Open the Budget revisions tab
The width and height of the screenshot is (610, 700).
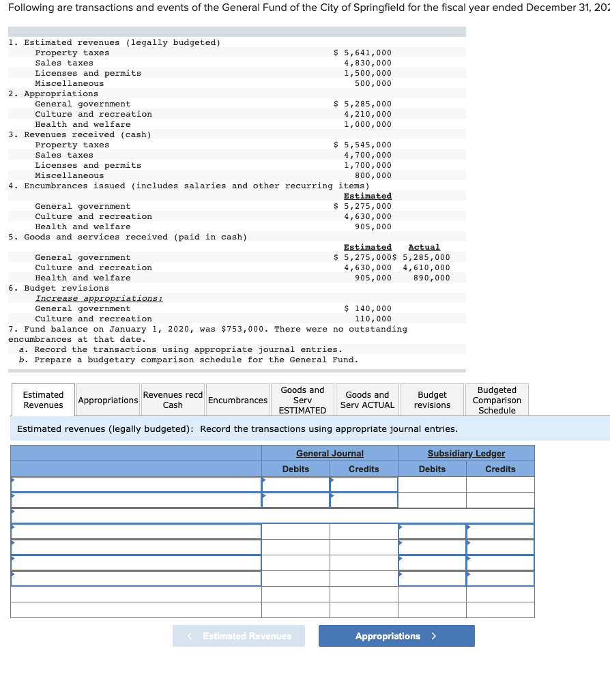[432, 399]
